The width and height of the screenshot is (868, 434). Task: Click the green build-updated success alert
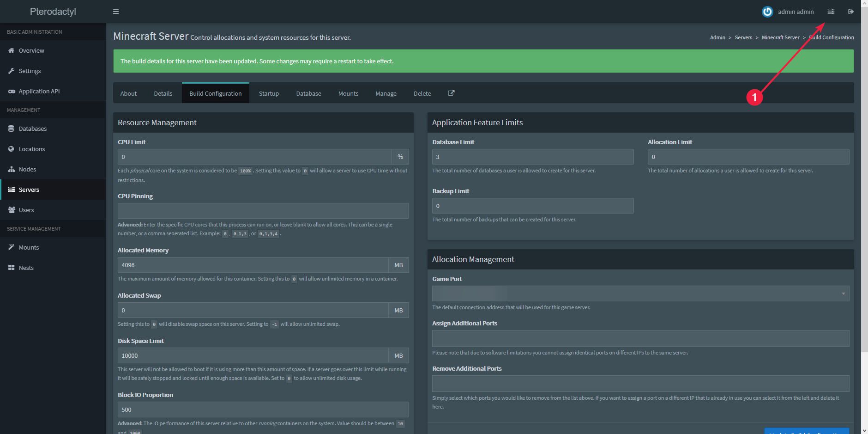483,61
